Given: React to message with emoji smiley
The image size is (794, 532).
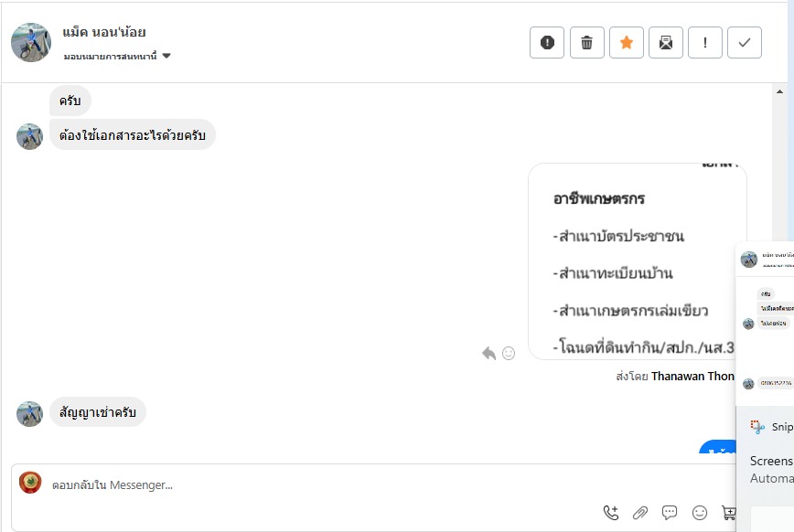Looking at the screenshot, I should [x=509, y=353].
